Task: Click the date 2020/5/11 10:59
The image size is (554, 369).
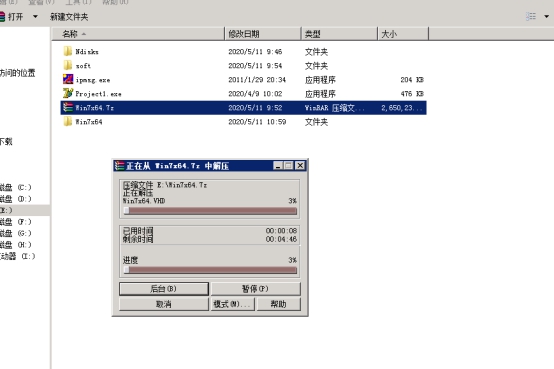Action: tap(257, 122)
